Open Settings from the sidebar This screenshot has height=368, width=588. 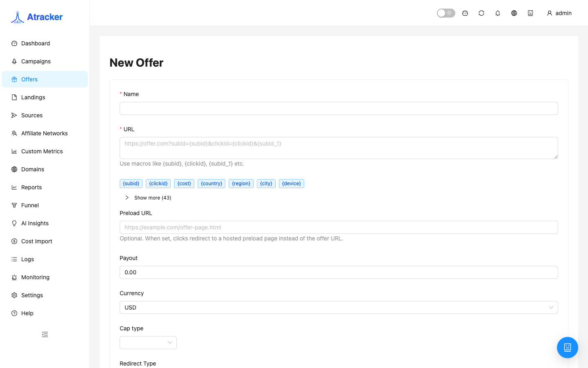click(x=45, y=295)
